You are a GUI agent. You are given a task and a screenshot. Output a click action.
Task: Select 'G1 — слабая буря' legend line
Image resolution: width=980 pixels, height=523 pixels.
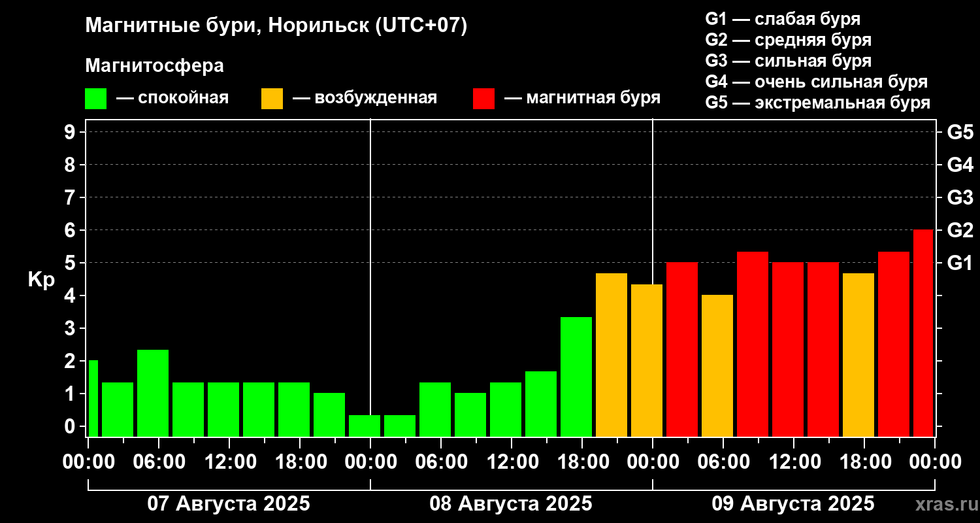783,19
